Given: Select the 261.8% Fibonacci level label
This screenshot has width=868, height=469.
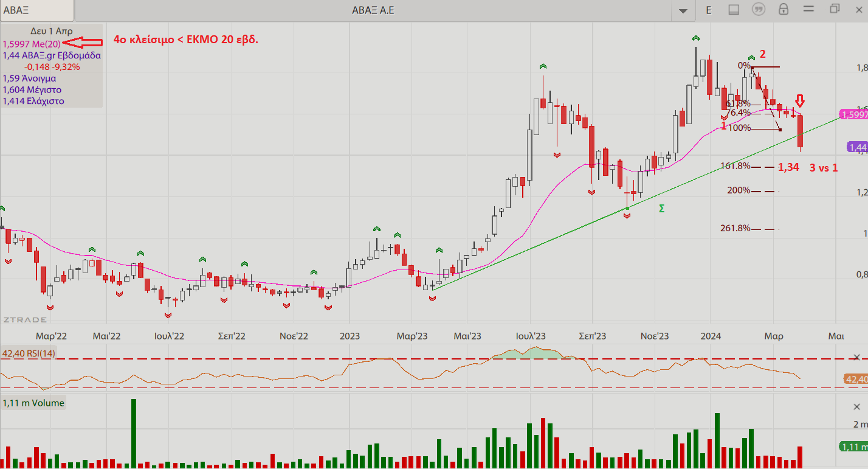Looking at the screenshot, I should [735, 228].
